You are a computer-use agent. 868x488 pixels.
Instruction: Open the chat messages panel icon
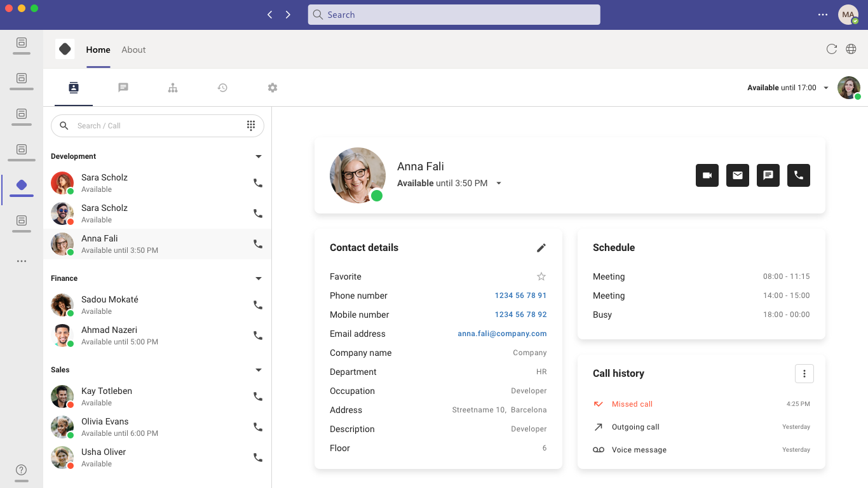click(123, 87)
